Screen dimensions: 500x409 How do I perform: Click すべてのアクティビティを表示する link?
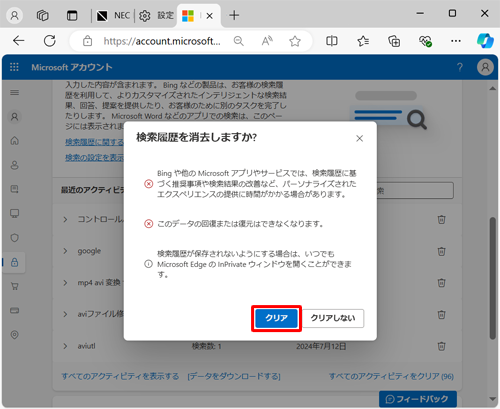(x=120, y=376)
